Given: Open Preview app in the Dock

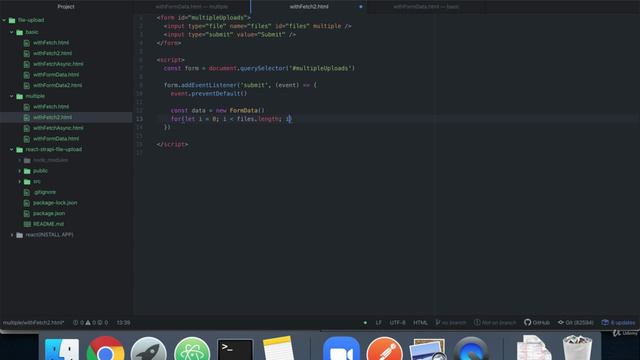Looking at the screenshot, I should point(428,350).
